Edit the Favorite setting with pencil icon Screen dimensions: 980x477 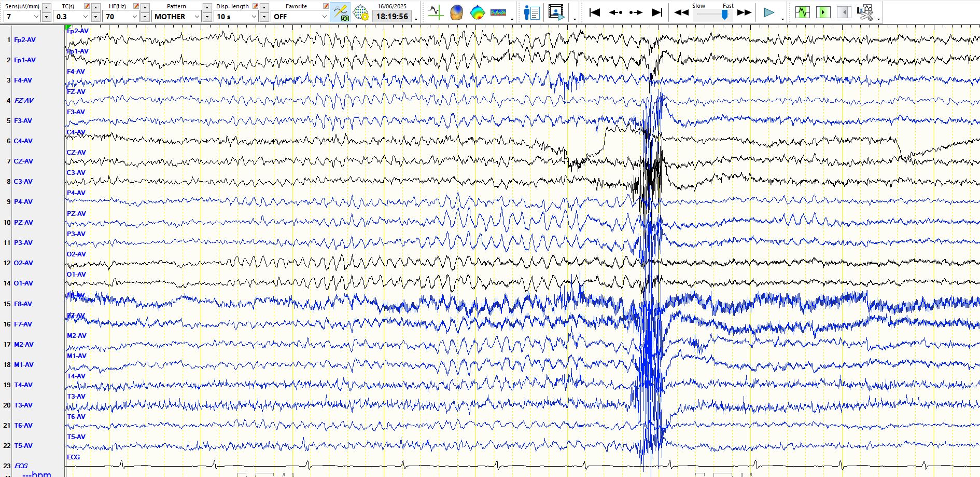[326, 6]
